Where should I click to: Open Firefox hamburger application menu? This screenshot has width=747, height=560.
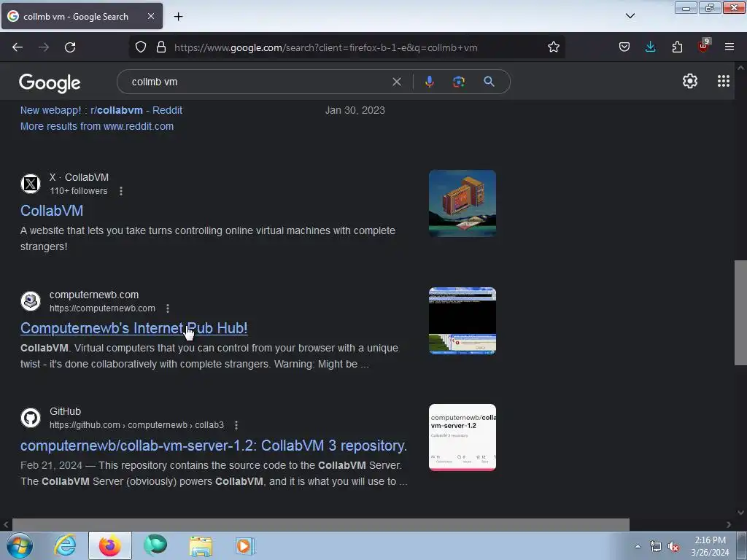point(729,47)
